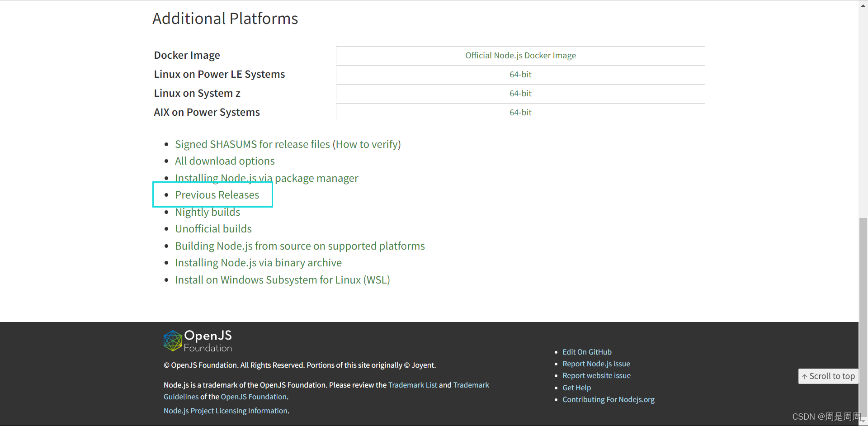Open Contributing For Nodejs.org link
The width and height of the screenshot is (868, 426).
(609, 399)
